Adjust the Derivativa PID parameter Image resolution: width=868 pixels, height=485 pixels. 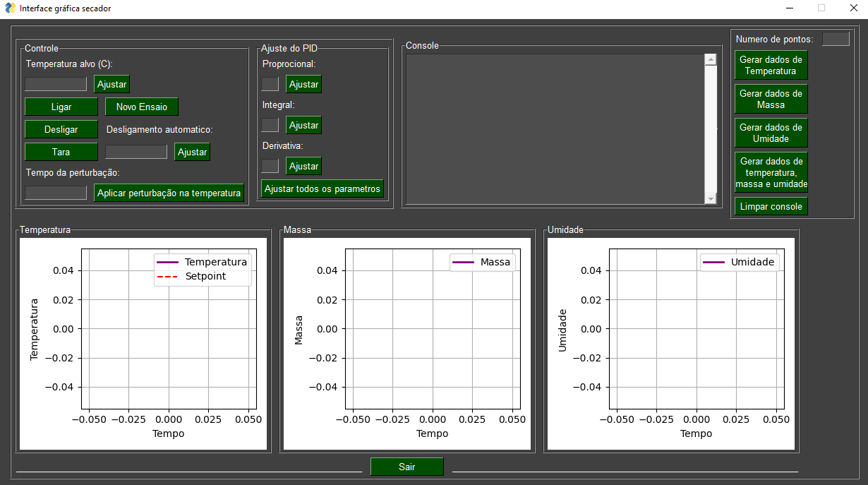tap(303, 165)
